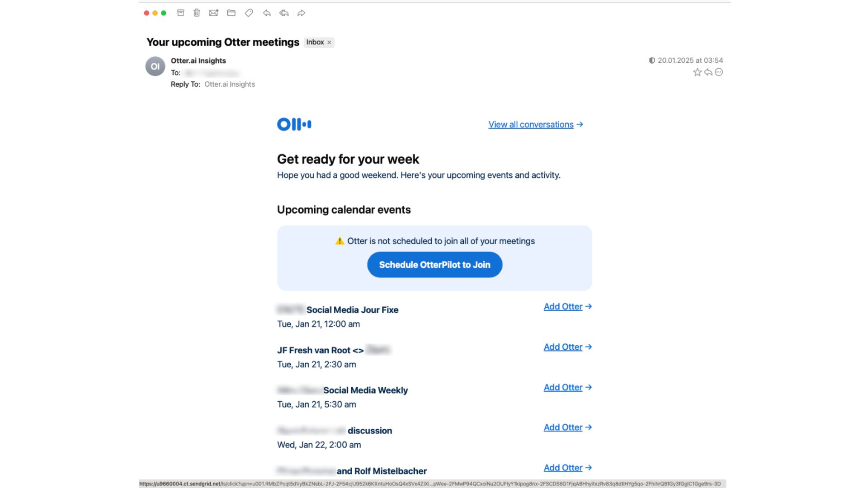Viewport: 868px width, 488px height.
Task: Star the Otter.ai Insights message
Action: pyautogui.click(x=697, y=72)
